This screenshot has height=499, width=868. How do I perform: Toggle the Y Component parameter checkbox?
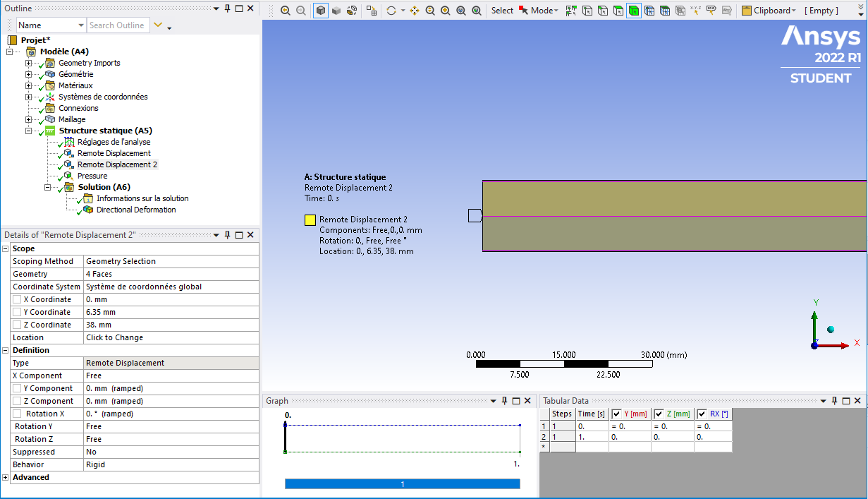coord(17,388)
